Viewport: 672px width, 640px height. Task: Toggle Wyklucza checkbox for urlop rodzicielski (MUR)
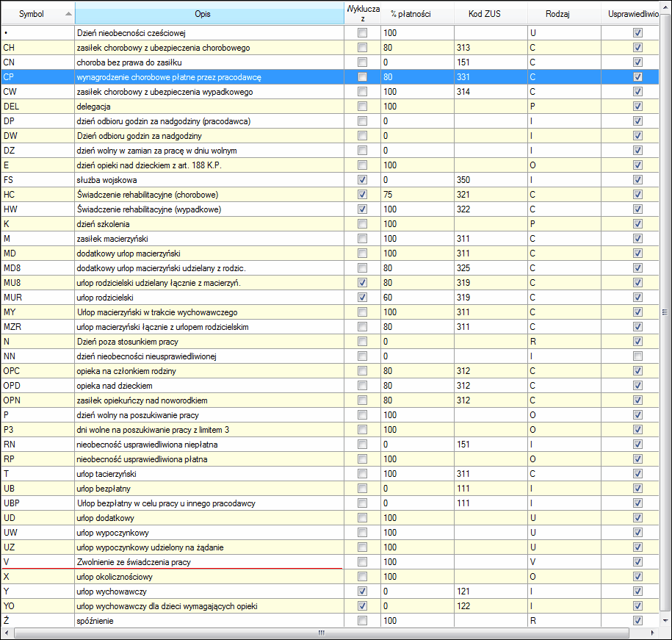pos(363,297)
